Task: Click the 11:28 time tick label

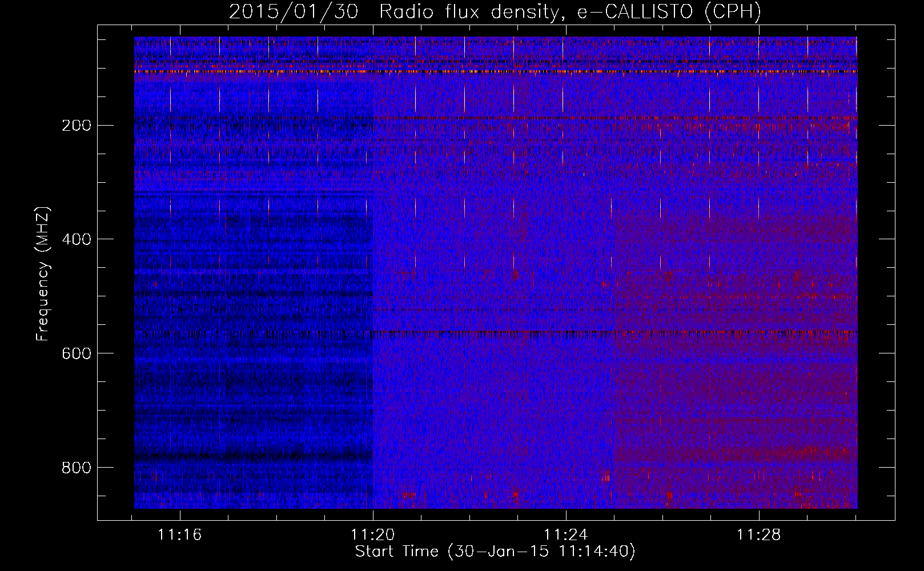Action: (758, 535)
